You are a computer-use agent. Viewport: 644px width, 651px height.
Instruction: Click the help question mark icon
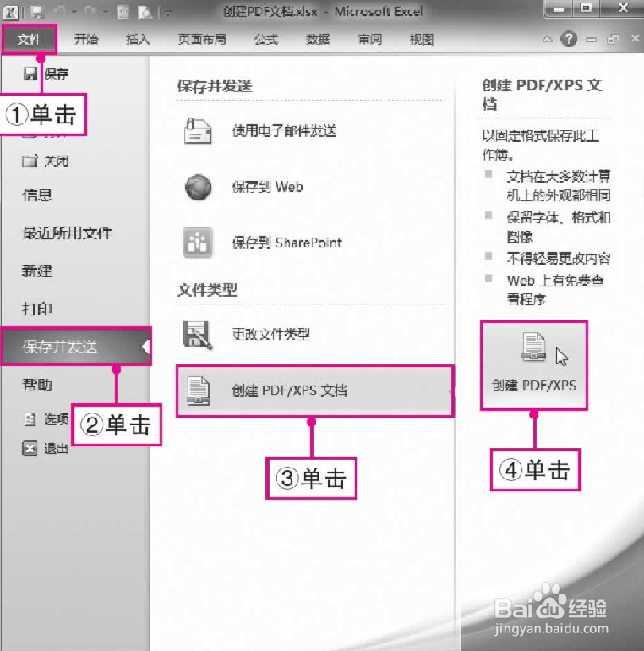click(x=569, y=39)
